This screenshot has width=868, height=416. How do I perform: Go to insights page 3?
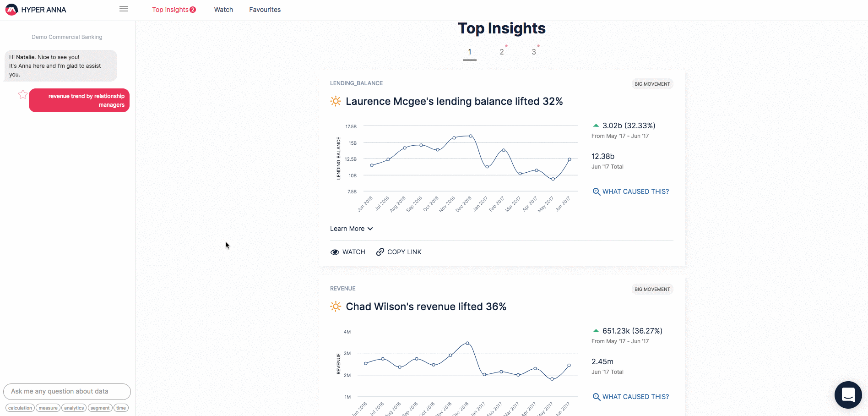pos(534,52)
